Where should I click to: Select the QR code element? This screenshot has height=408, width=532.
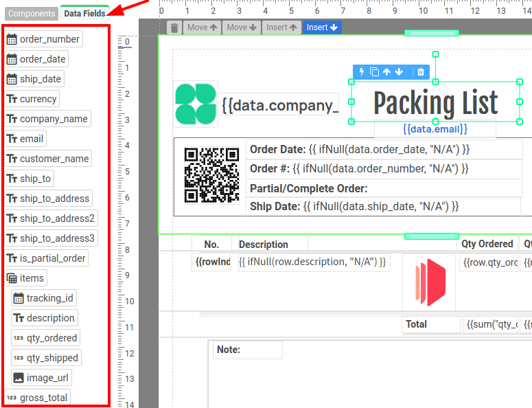click(x=211, y=175)
